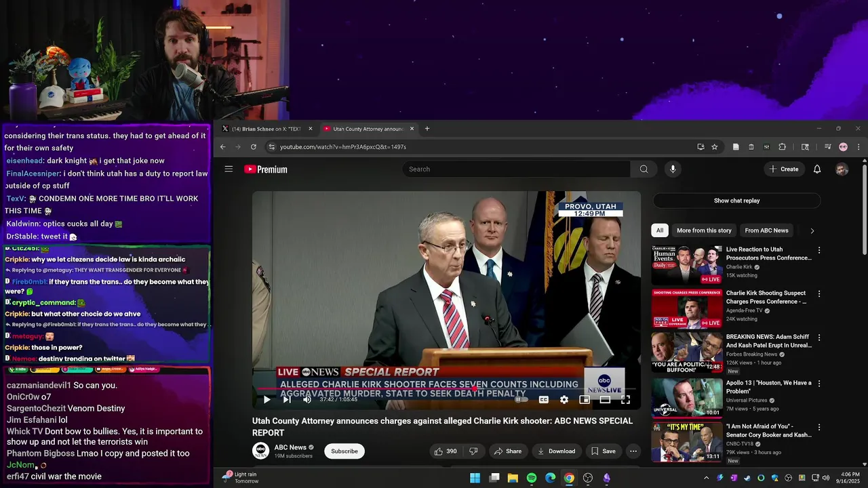Save the video to a playlist

coord(603,451)
